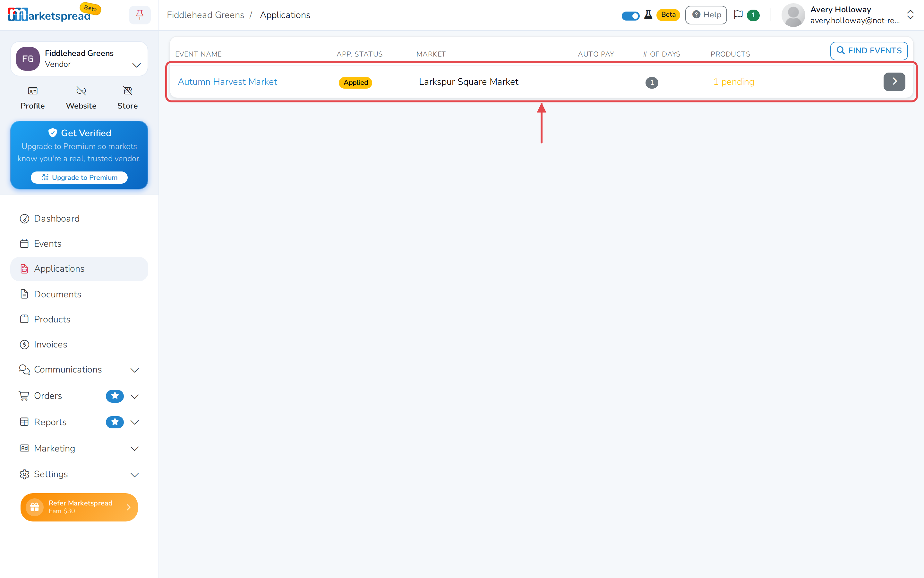The image size is (924, 578).
Task: Go to Dashboard in sidebar
Action: click(x=79, y=219)
